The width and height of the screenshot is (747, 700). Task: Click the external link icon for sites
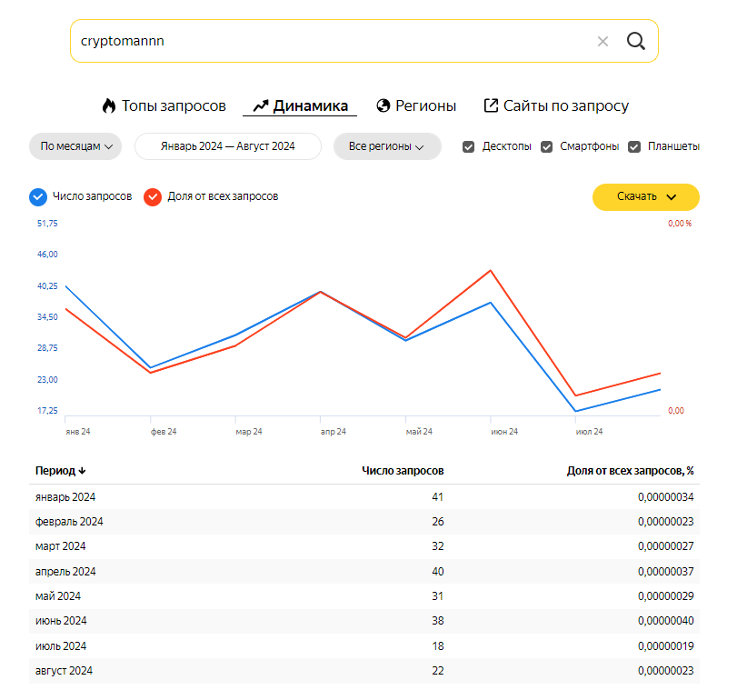click(491, 105)
